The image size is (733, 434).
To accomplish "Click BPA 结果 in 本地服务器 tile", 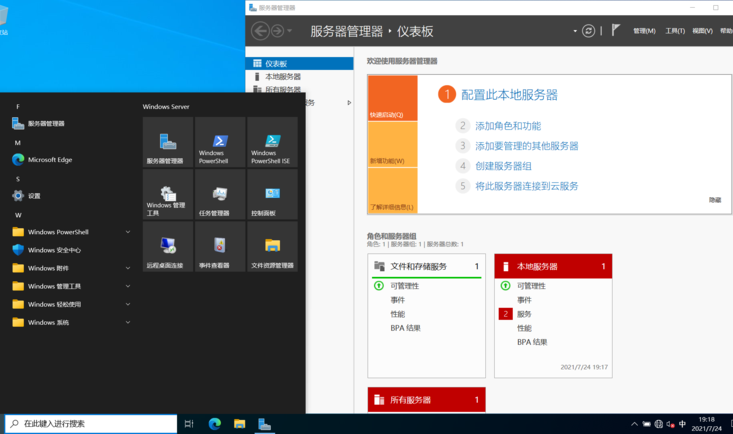I will point(532,342).
